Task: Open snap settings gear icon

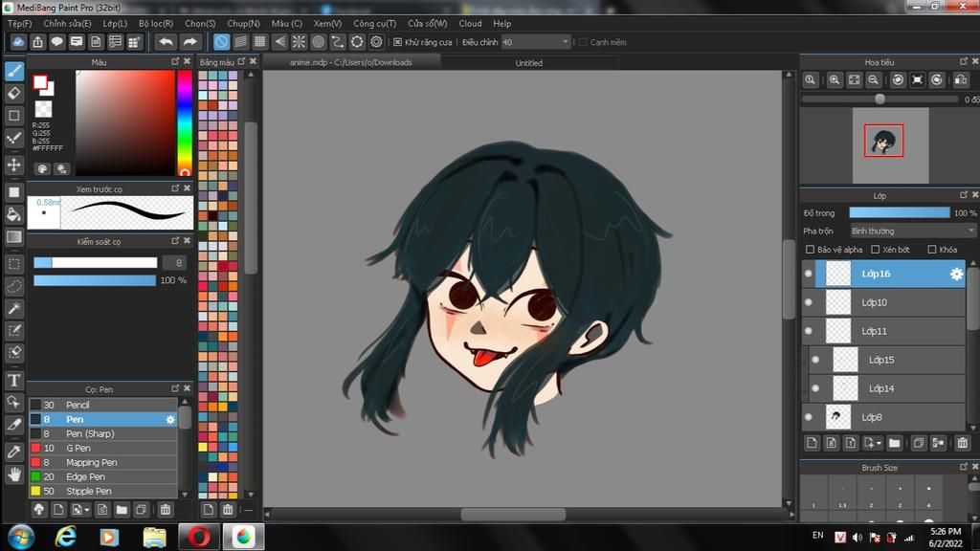Action: click(376, 42)
